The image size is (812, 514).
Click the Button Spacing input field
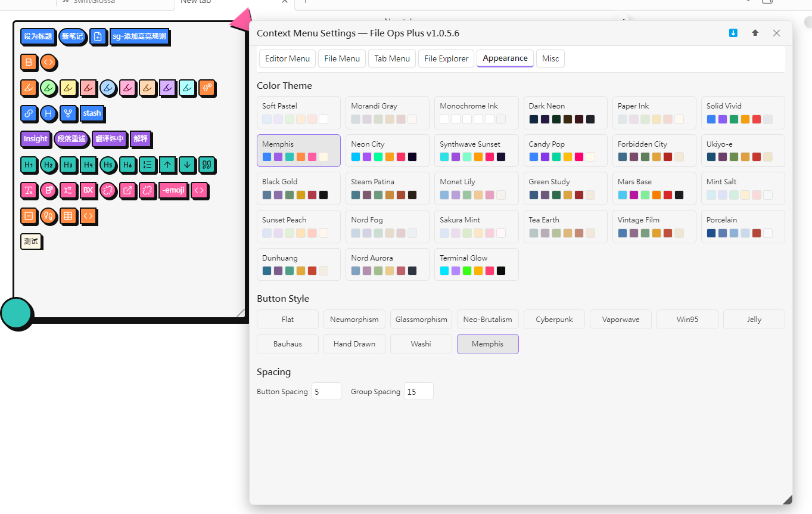pyautogui.click(x=326, y=392)
